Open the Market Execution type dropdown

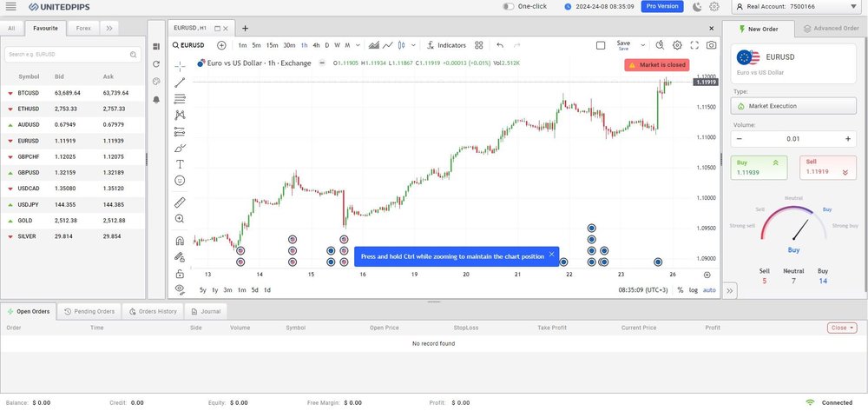tap(793, 106)
